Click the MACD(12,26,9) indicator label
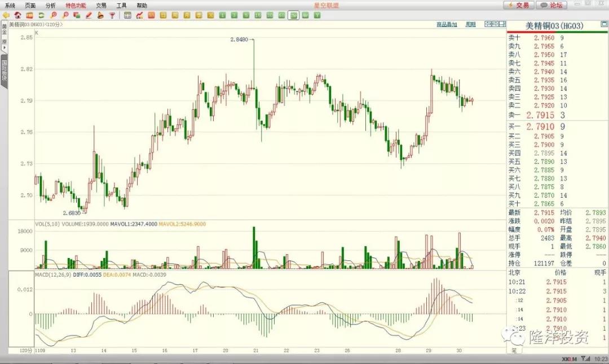 [53, 274]
